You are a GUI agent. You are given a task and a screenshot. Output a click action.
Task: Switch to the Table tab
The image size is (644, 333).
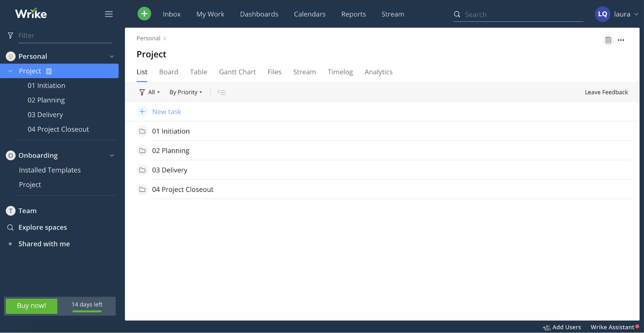(198, 72)
